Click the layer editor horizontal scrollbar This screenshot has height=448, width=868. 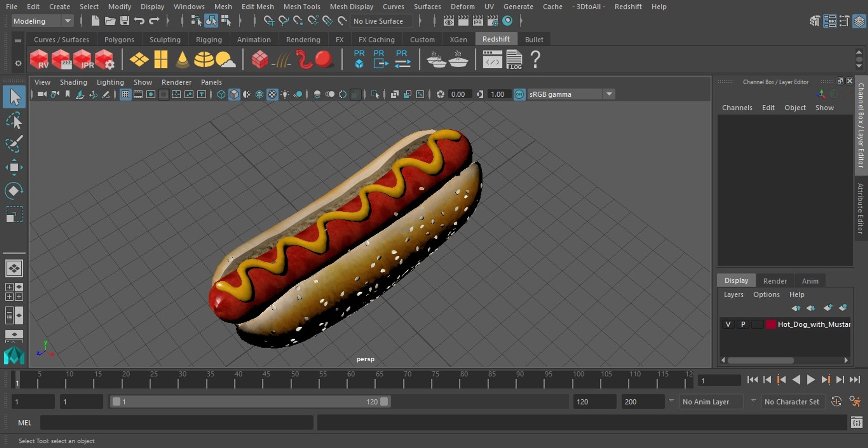click(761, 360)
